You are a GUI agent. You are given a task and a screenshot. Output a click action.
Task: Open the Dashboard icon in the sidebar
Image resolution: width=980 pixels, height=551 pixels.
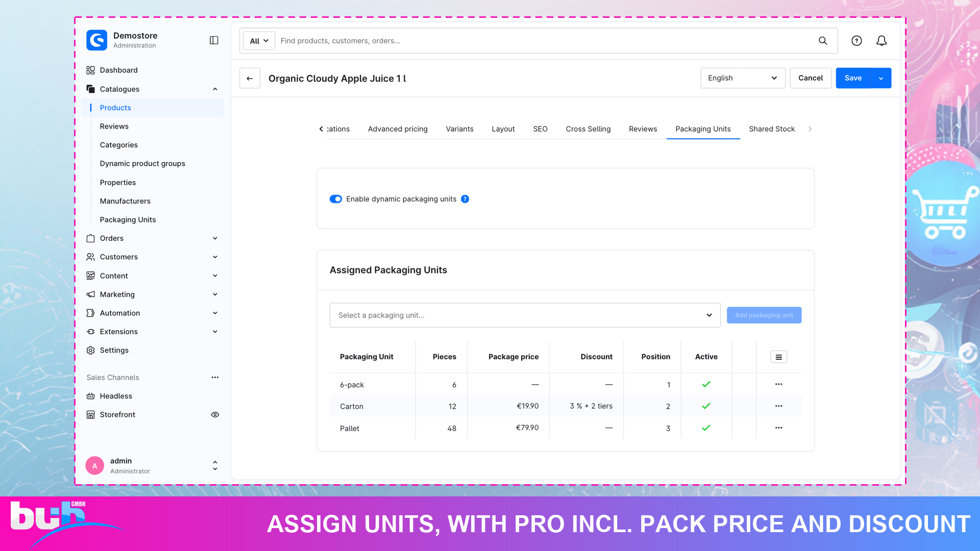90,70
